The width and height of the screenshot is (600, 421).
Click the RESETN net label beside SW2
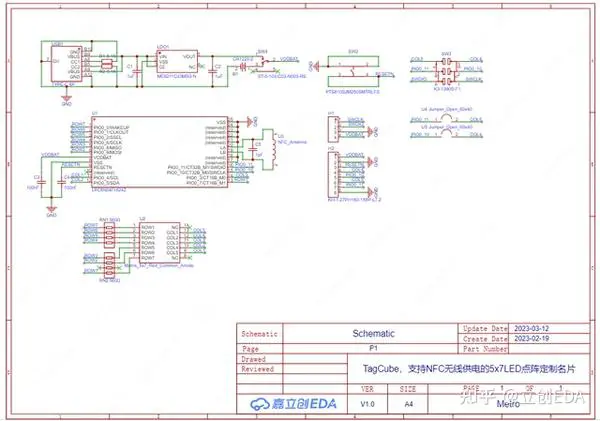pos(385,74)
